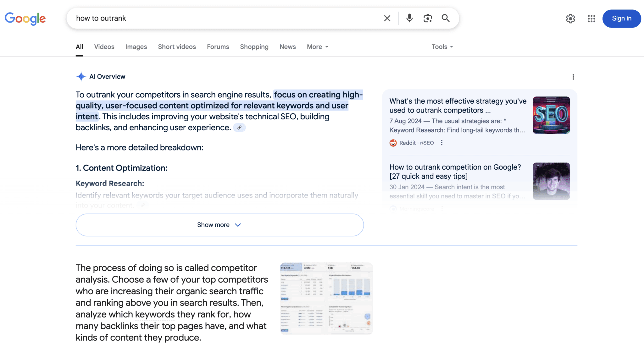The image size is (644, 347).
Task: Open three-dot menu next to Reddit r/SEO
Action: 441,143
